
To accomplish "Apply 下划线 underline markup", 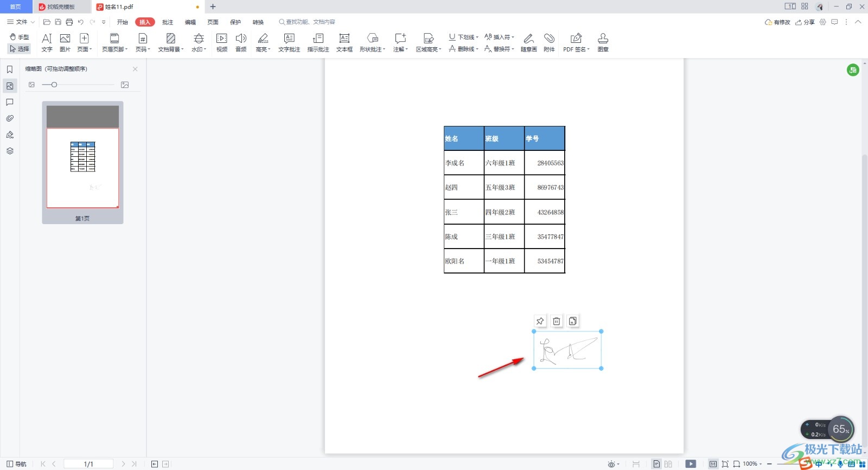I will coord(464,37).
